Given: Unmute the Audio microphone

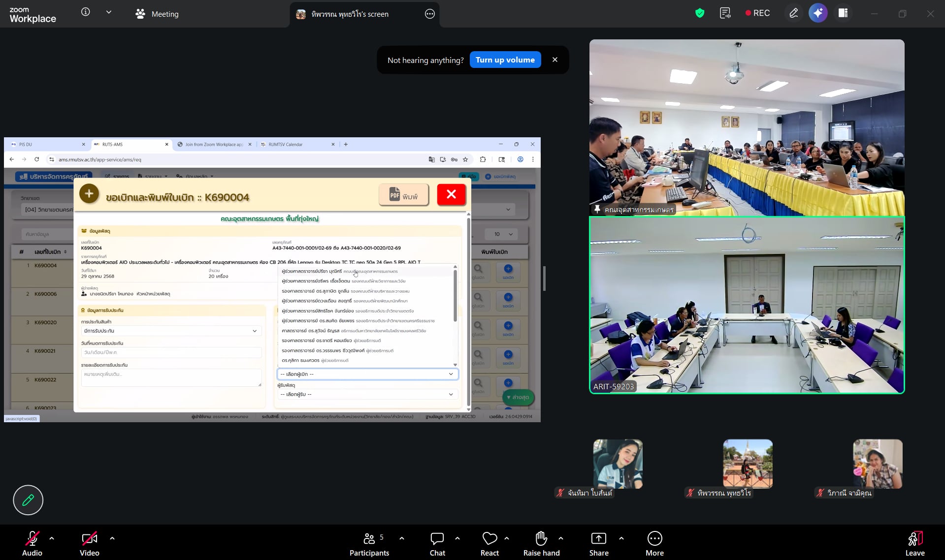Looking at the screenshot, I should point(32,539).
